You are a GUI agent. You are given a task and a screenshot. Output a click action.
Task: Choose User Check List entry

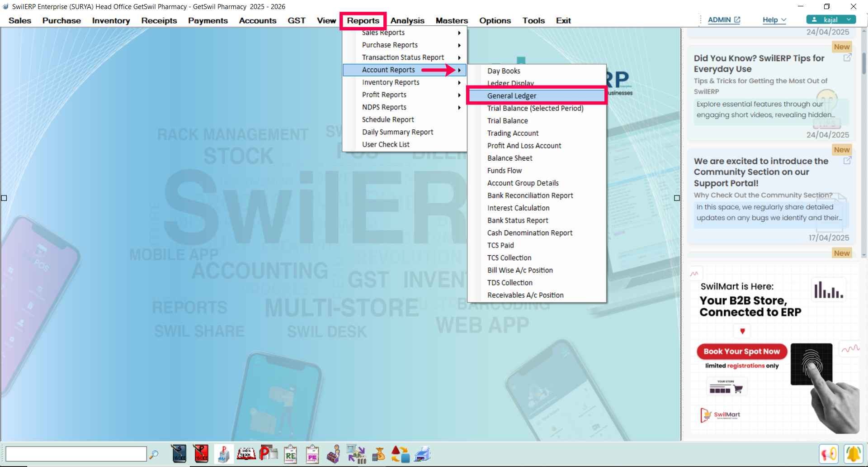coord(386,145)
